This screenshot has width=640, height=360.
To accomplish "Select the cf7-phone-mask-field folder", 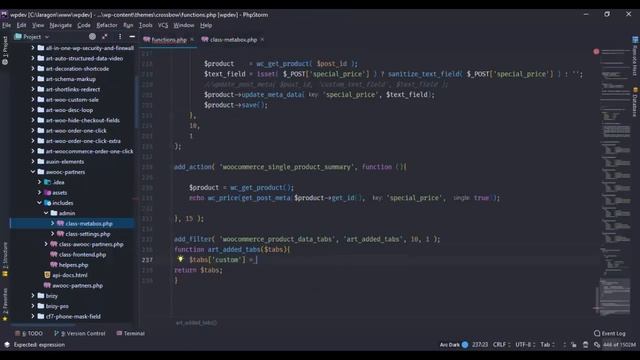I will pyautogui.click(x=73, y=316).
